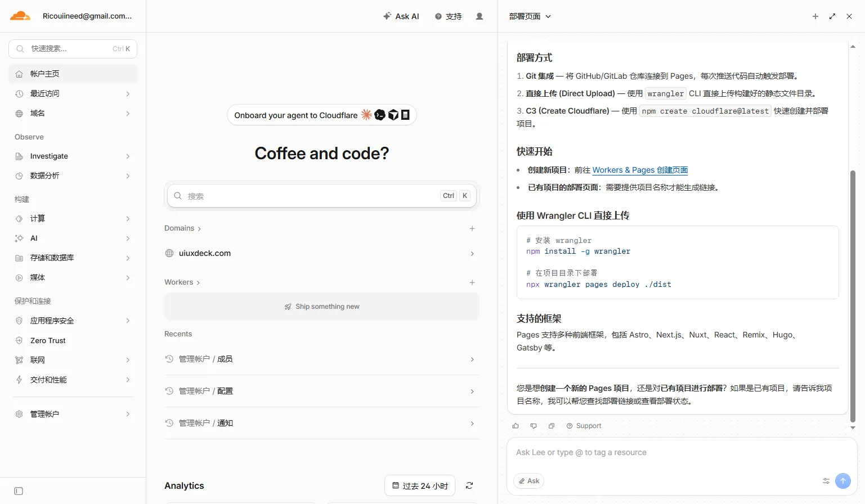This screenshot has width=865, height=504.
Task: Expand the AI panel to fullscreen
Action: coord(832,16)
